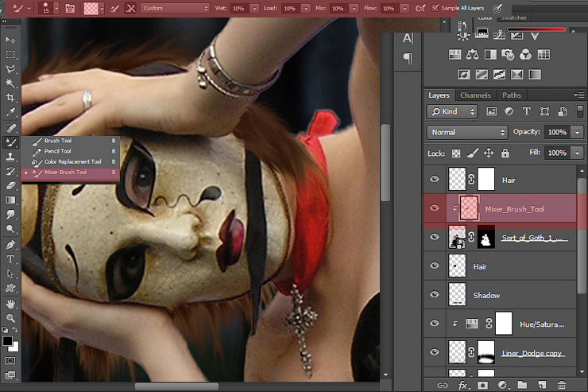Image resolution: width=588 pixels, height=392 pixels.
Task: Click the black foreground color swatch
Action: pyautogui.click(x=7, y=341)
